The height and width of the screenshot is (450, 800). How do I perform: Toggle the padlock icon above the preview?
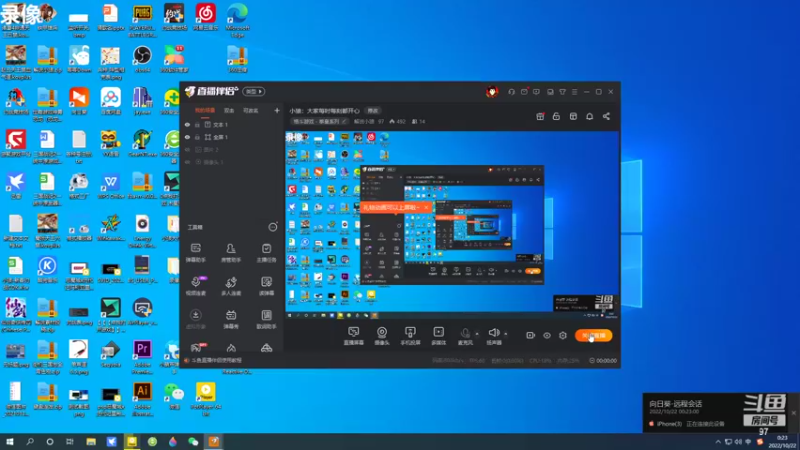click(x=556, y=116)
